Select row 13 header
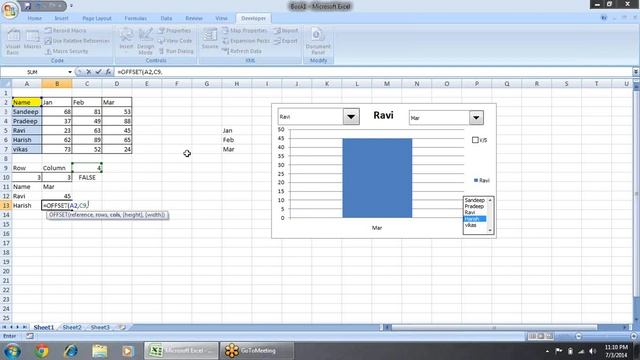 point(6,205)
